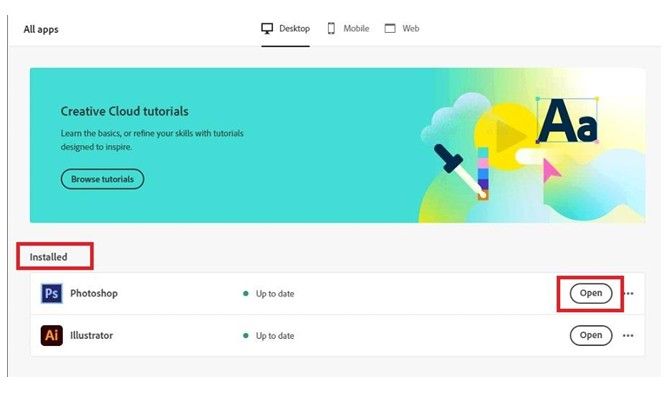Viewport: 671px width, 393px height.
Task: Click the Photoshop green status dot
Action: pyautogui.click(x=246, y=293)
